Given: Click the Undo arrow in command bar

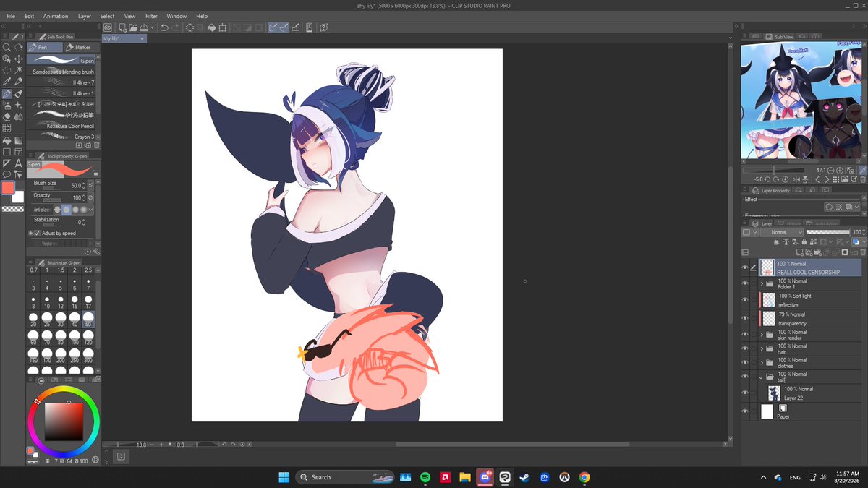Looking at the screenshot, I should click(164, 27).
